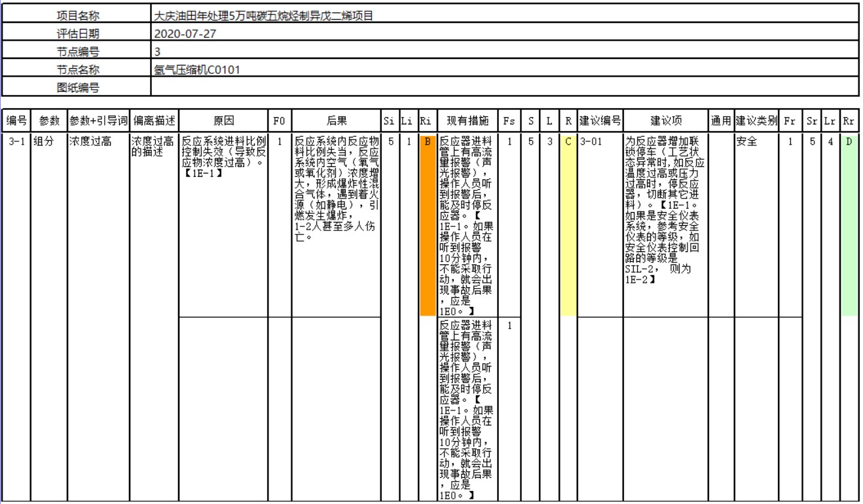
Task: Click the Rr column header
Action: [849, 121]
